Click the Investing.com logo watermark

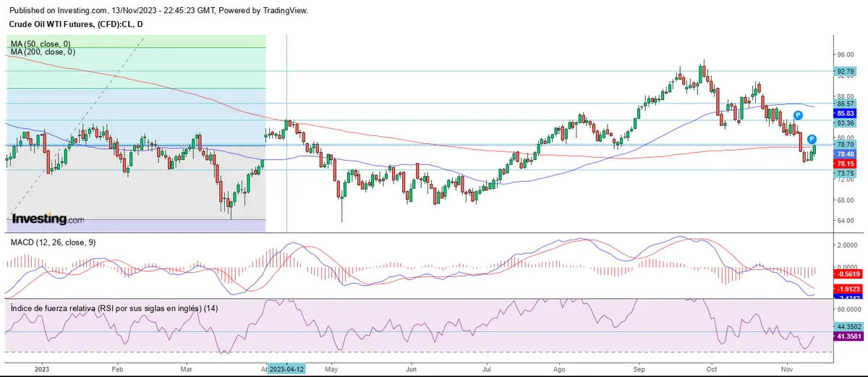tap(48, 219)
